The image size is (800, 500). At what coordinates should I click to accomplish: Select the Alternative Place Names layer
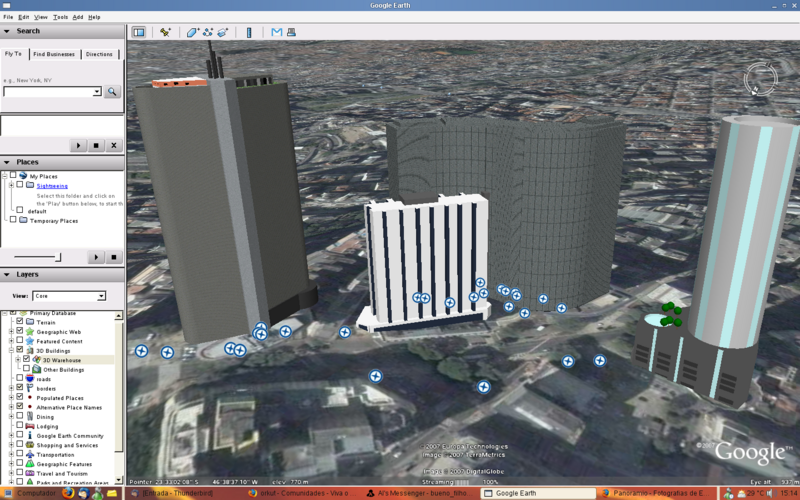click(x=69, y=407)
